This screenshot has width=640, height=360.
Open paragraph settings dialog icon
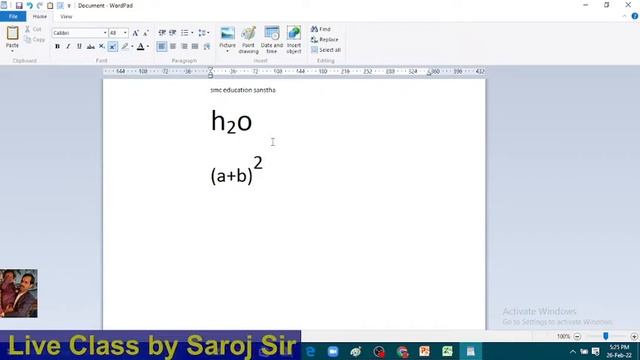click(x=207, y=47)
